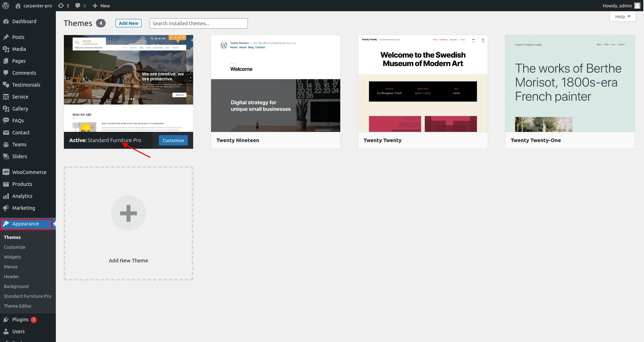
Task: Click the Plugins plug icon
Action: [6, 320]
